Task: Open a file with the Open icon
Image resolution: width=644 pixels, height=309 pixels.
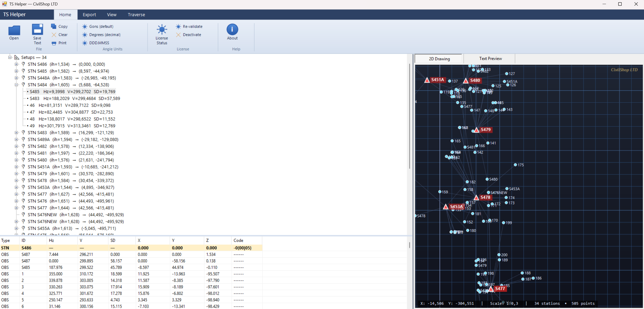Action: (x=14, y=30)
